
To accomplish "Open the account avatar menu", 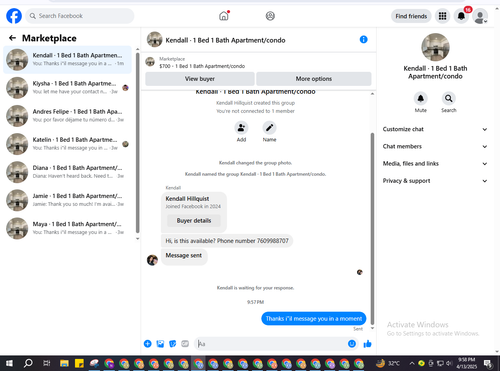I will point(480,16).
